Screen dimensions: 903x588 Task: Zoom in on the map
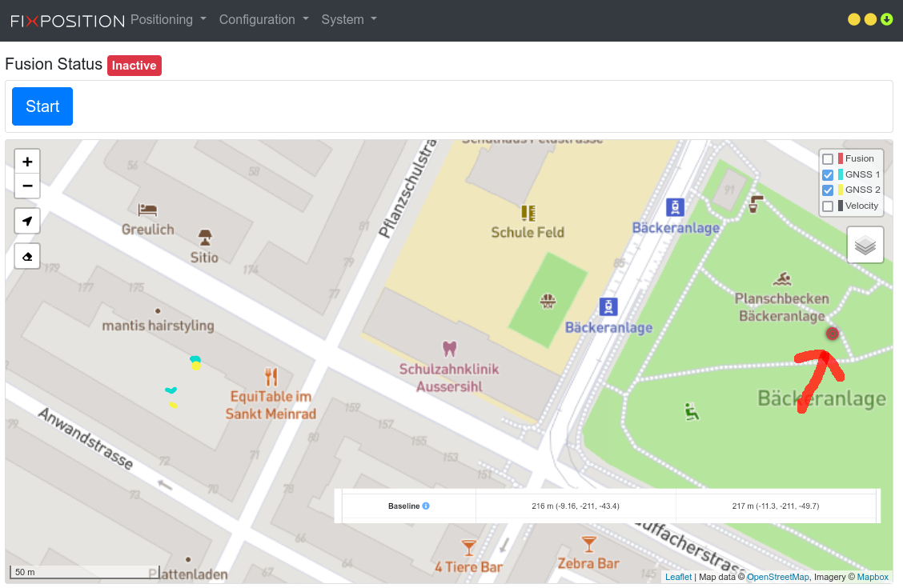point(27,162)
